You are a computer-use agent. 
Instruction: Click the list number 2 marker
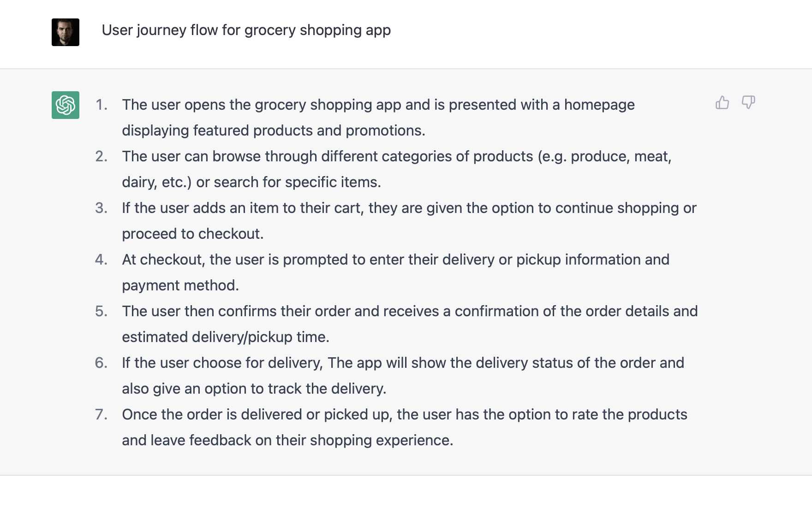[x=101, y=157]
